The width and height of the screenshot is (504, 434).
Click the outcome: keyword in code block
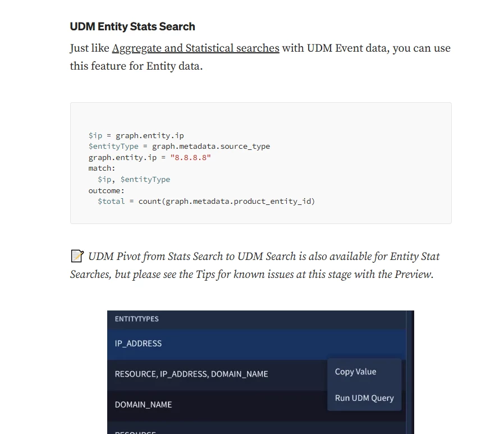[107, 191]
